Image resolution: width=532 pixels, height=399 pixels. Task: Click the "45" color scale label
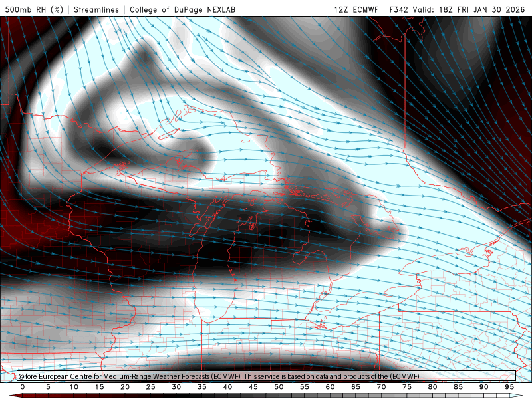click(253, 387)
